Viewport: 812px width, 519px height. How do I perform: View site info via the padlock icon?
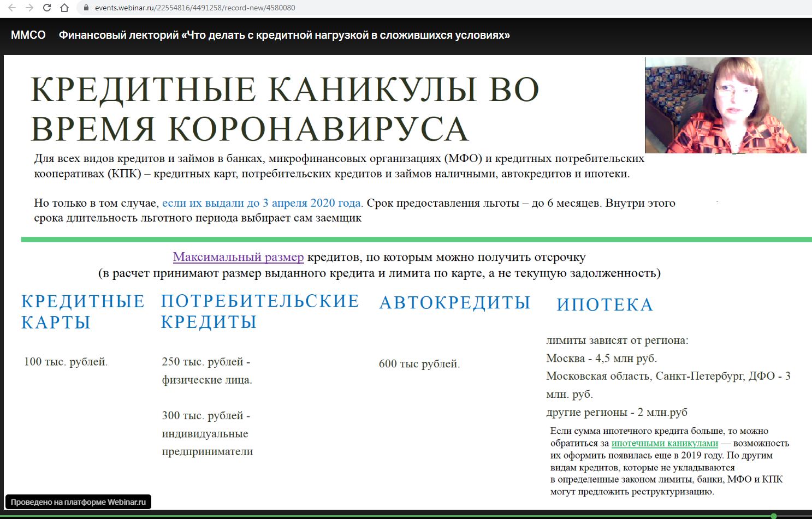(x=86, y=8)
